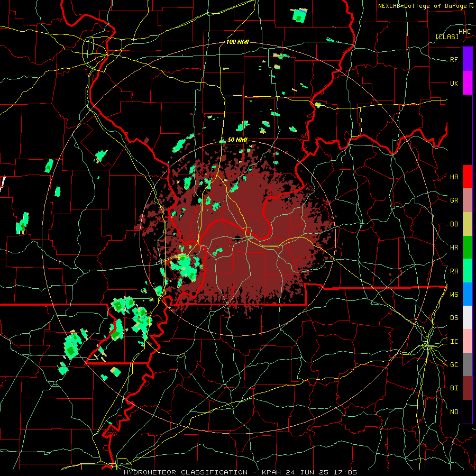This screenshot has height=476, width=476.
Task: Click the RA legend label
Action: pyautogui.click(x=454, y=271)
